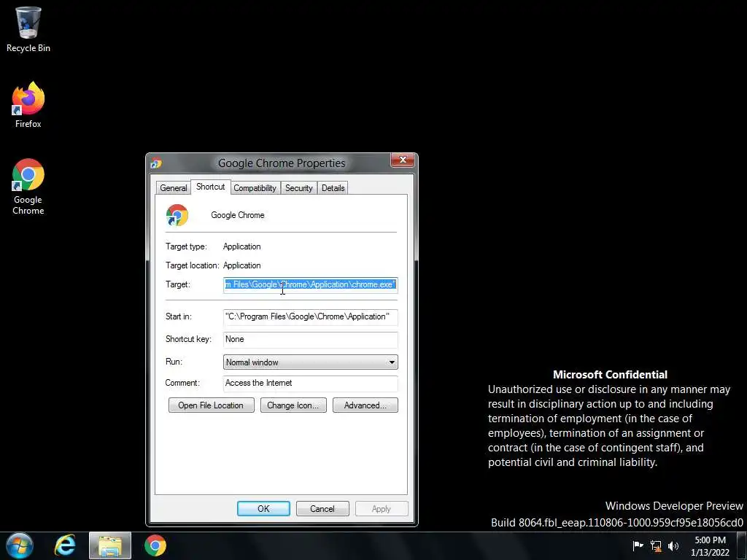Click the Change Icon button
The width and height of the screenshot is (747, 560).
[293, 405]
